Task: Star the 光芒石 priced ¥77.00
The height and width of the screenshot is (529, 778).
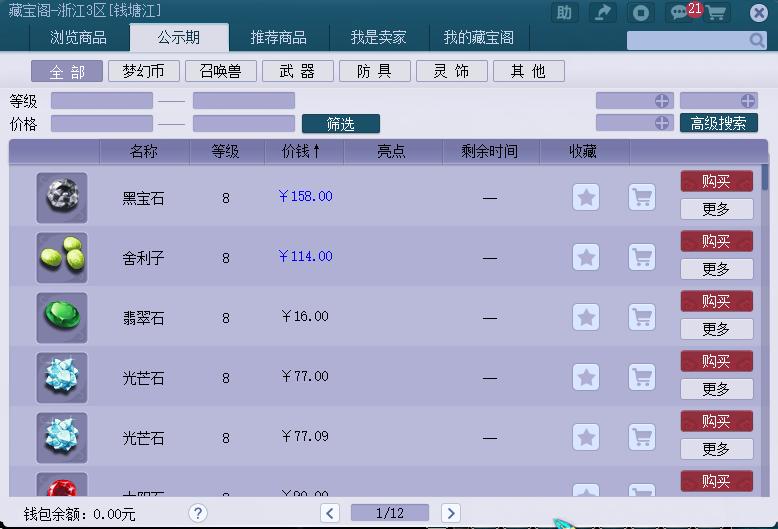Action: pos(586,378)
